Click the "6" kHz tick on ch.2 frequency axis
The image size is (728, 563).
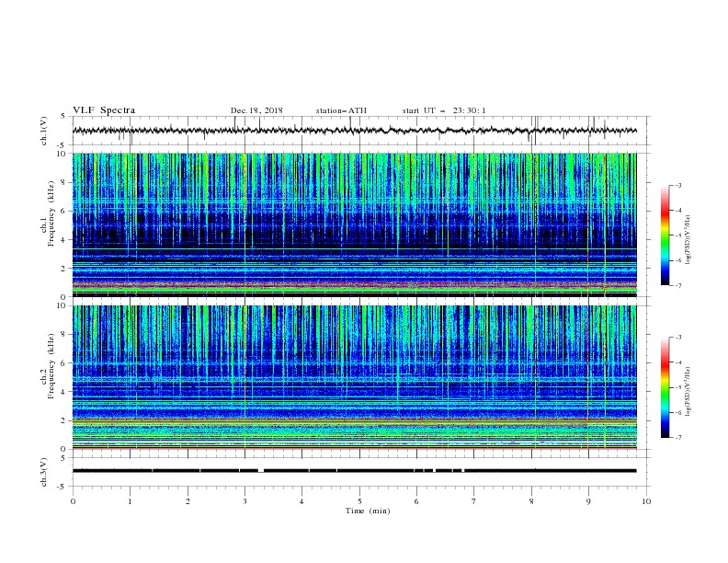(x=63, y=362)
